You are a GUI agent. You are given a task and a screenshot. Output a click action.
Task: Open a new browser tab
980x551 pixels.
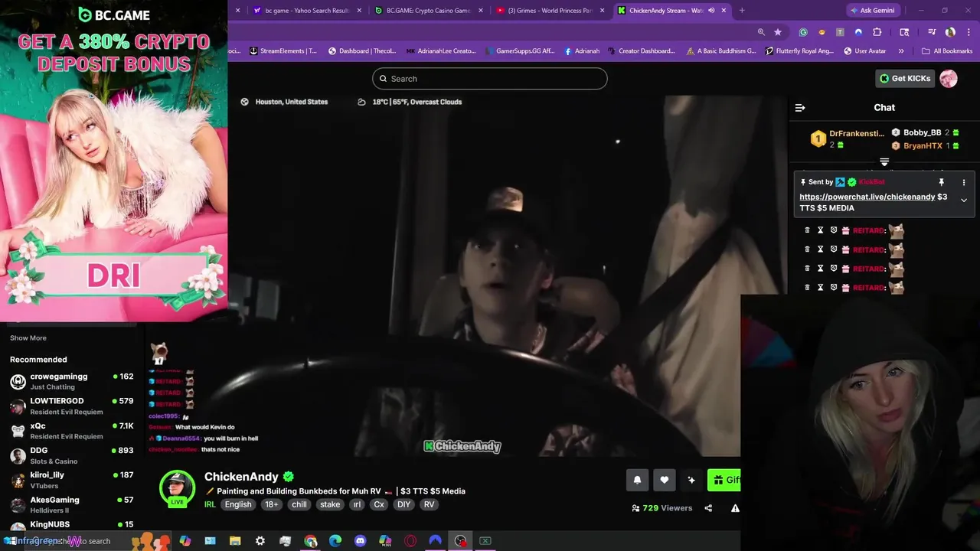pos(742,11)
